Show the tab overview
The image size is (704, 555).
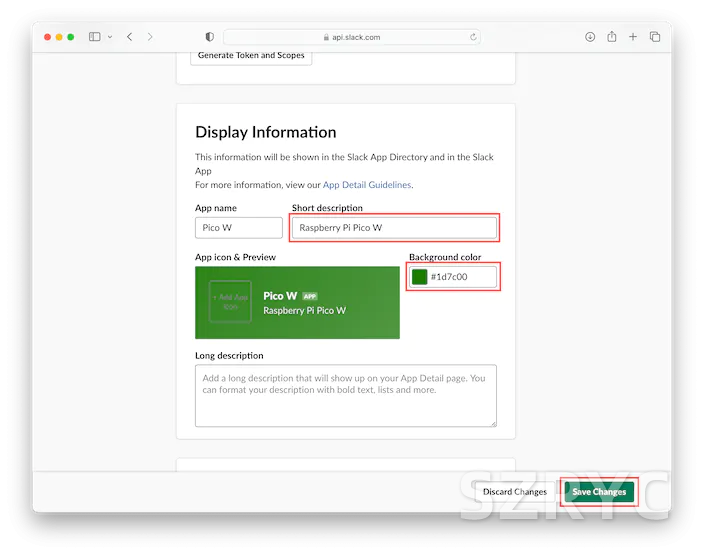(x=655, y=37)
